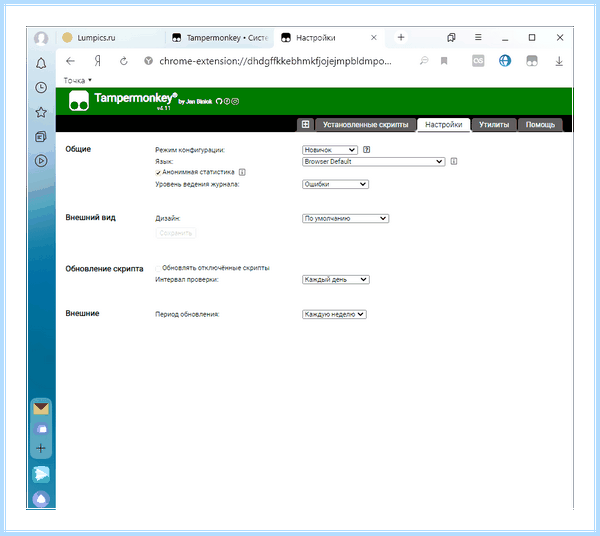Switch to Lumpics.ru browser tab
The height and width of the screenshot is (536, 600).
click(111, 37)
